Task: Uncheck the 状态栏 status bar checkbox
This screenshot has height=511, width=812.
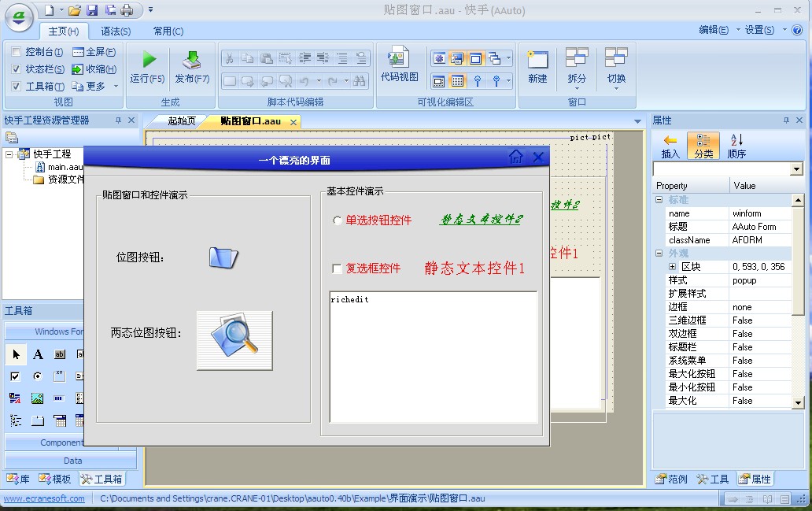Action: 16,69
